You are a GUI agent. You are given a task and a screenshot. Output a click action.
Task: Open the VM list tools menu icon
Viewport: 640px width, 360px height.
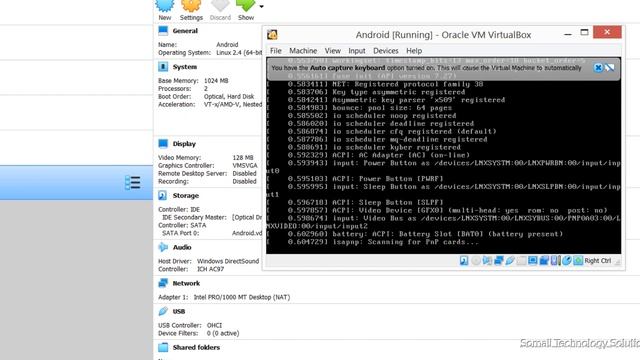[133, 182]
